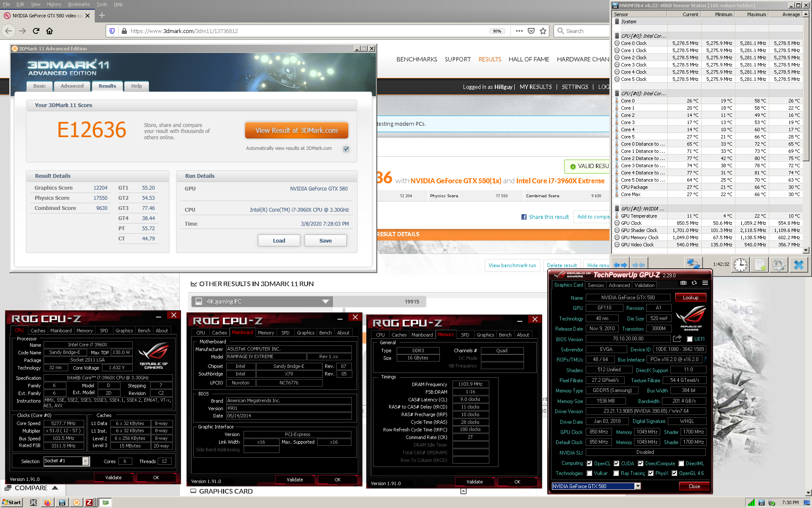Image resolution: width=812 pixels, height=508 pixels.
Task: Go to the browser home page icon
Action: pos(49,31)
